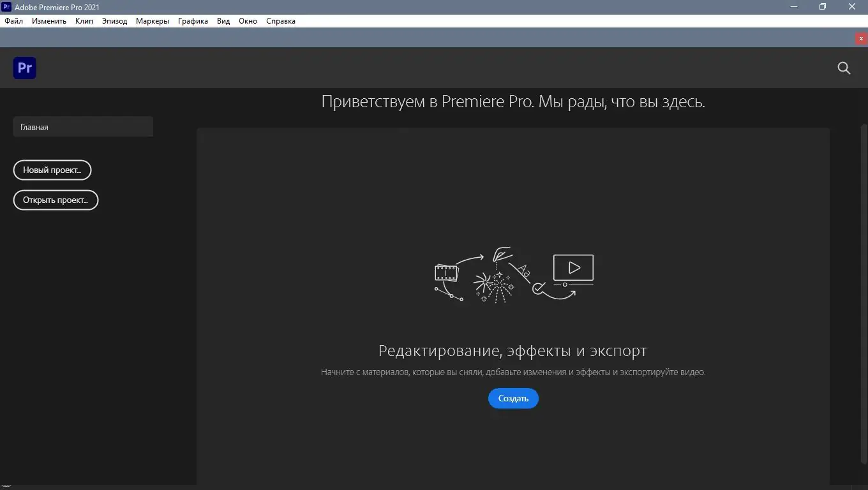Dismiss the notification banner with the red x
This screenshot has height=490, width=868.
860,38
